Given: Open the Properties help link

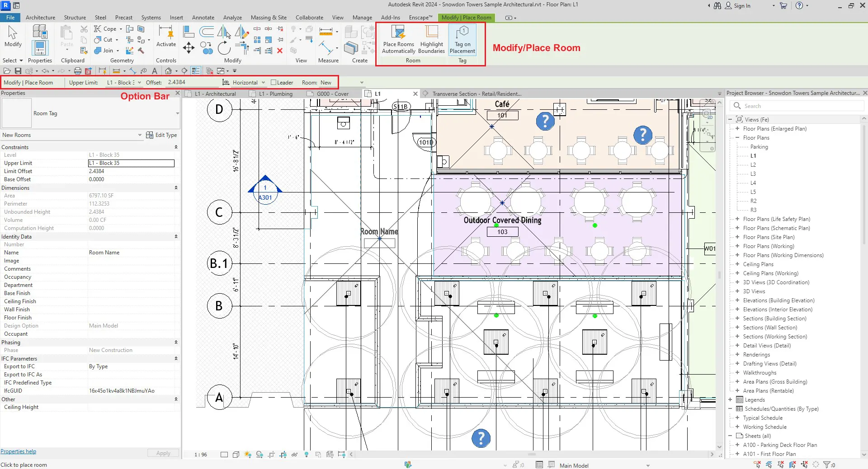Looking at the screenshot, I should point(19,451).
